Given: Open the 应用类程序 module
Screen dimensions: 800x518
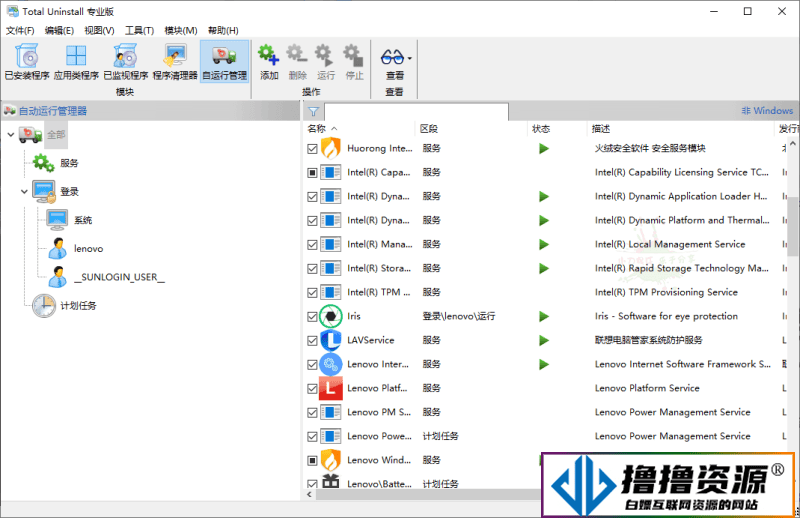Looking at the screenshot, I should click(76, 62).
